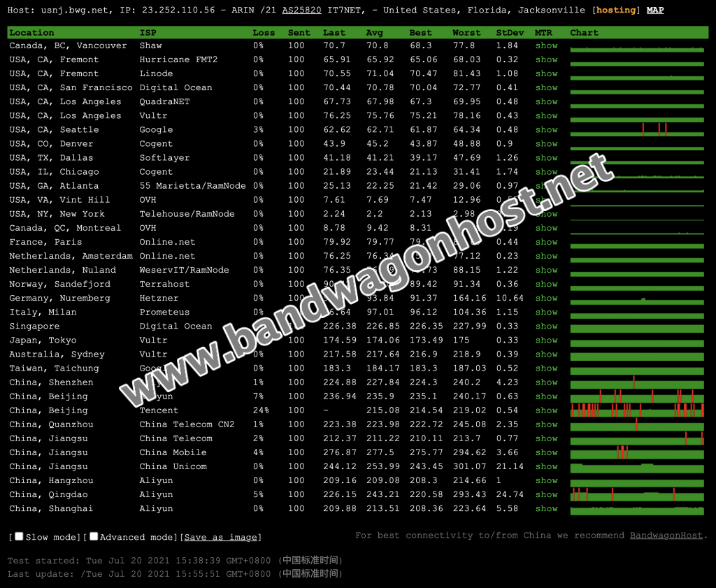Show MTR for Jiangsu China Unicom
Viewport: 716px width, 588px height.
pos(547,467)
